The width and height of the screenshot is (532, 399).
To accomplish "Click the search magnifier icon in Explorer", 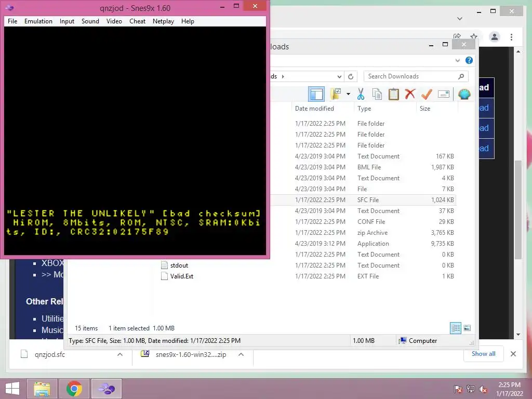I will tap(461, 76).
